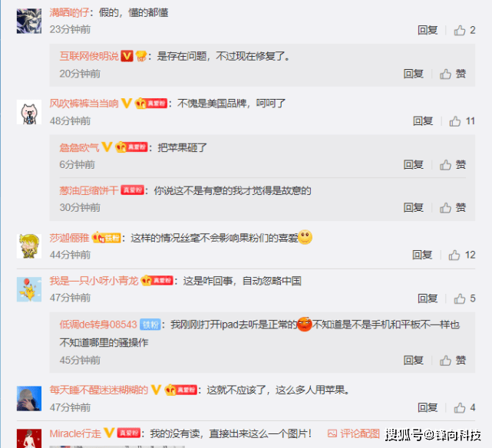492x448 pixels.
Task: Like the 20分钟前 reply from 互联网俊明说
Action: point(453,74)
